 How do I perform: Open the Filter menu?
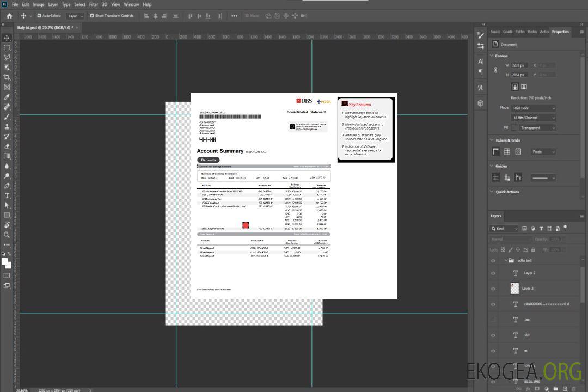tap(94, 4)
